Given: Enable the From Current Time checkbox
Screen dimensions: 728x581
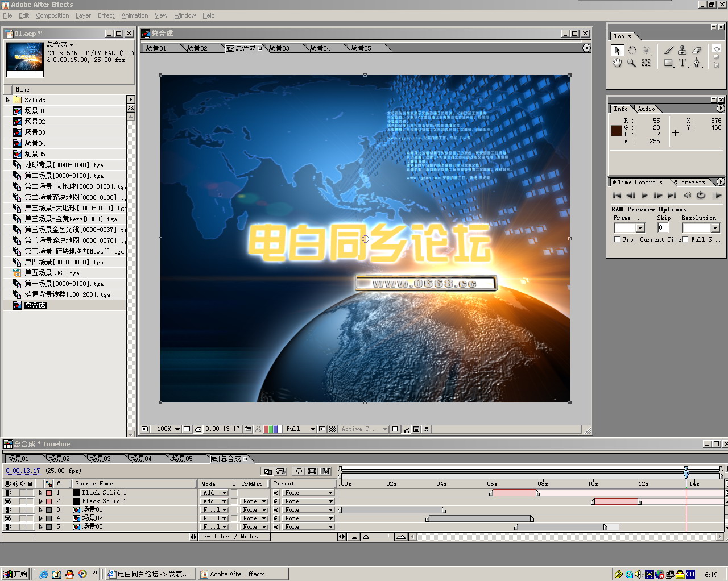Looking at the screenshot, I should click(x=617, y=240).
